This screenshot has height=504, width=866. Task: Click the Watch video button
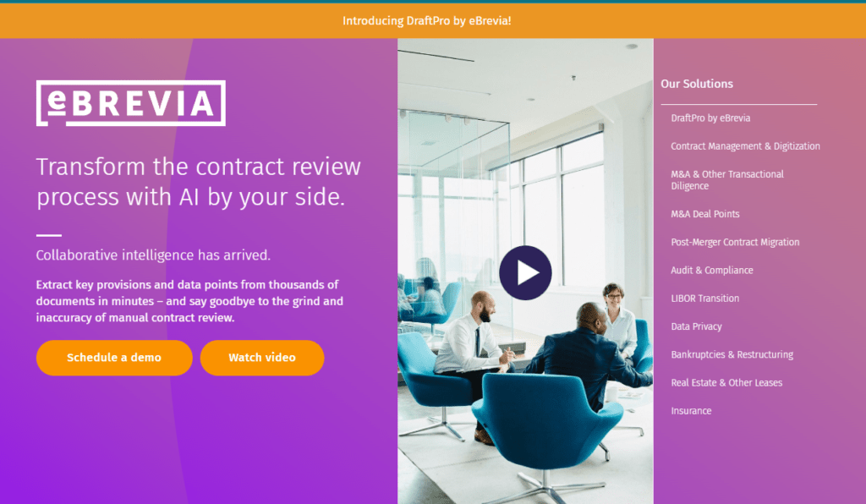coord(262,358)
